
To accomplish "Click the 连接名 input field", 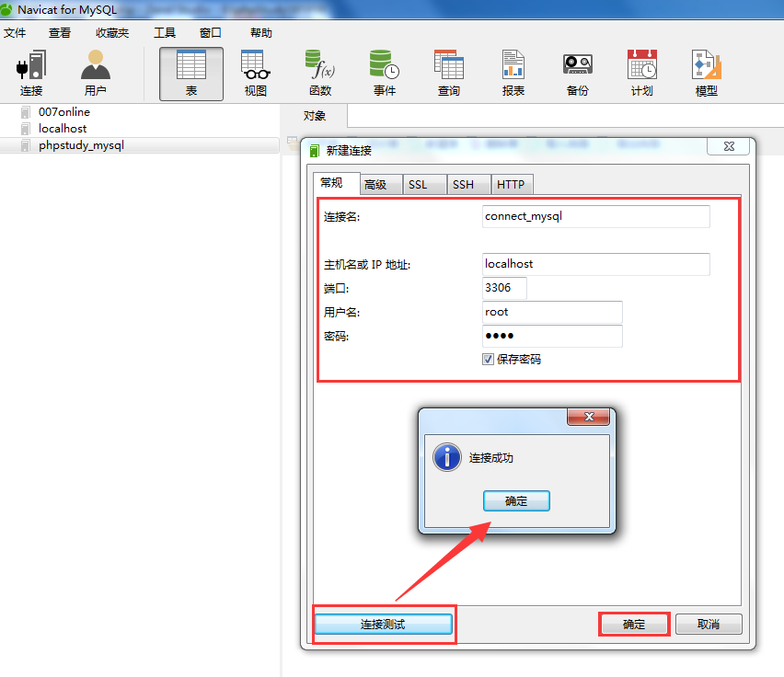I will pos(596,216).
